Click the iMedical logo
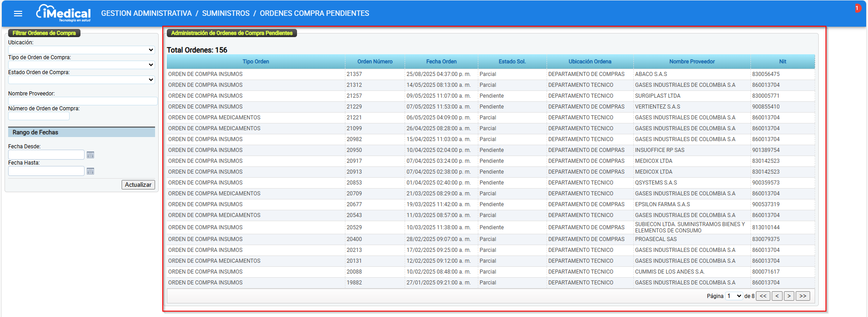 coord(63,13)
